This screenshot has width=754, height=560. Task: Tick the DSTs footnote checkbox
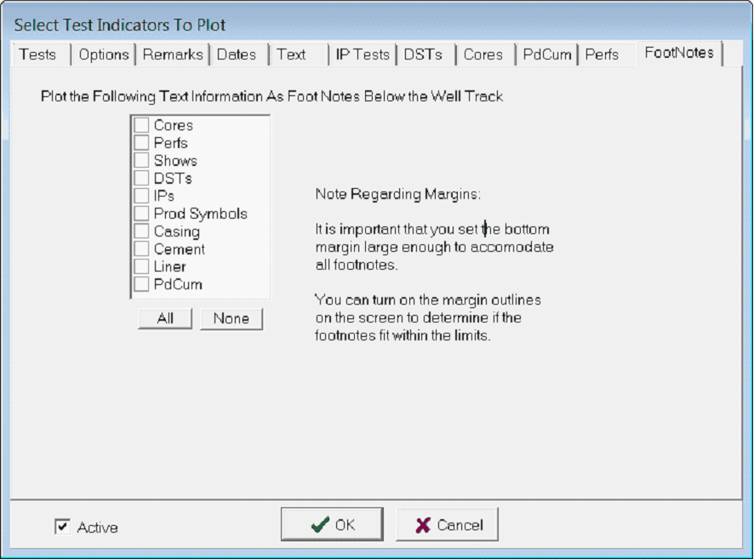click(141, 179)
